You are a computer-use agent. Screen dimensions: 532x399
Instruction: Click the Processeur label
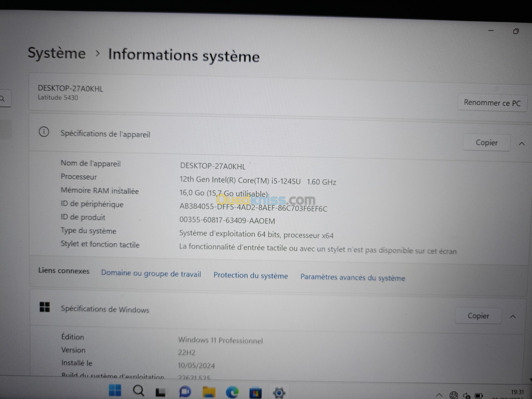(x=79, y=177)
